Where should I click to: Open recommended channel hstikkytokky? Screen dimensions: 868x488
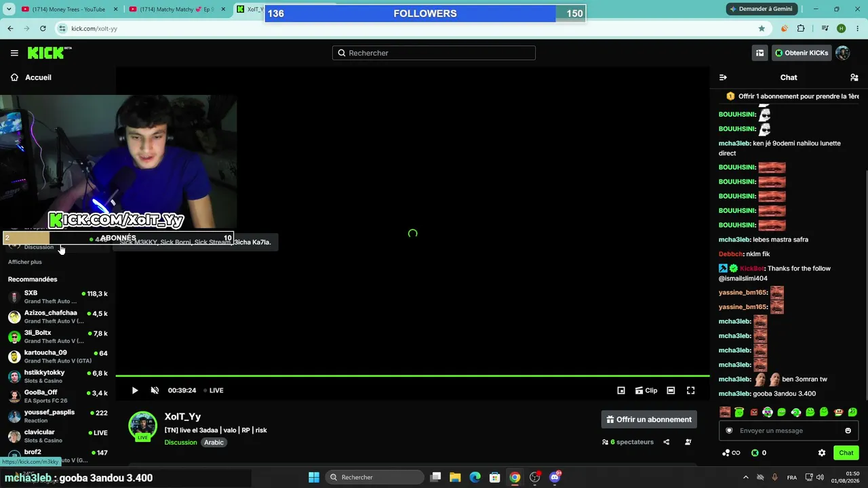tap(58, 376)
